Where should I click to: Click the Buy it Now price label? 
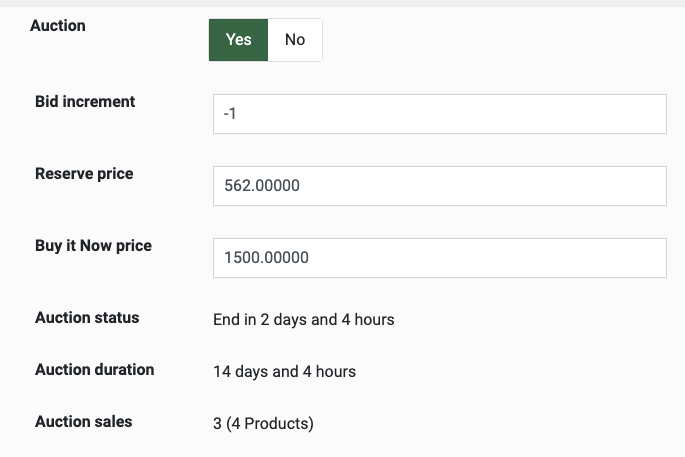coord(93,246)
